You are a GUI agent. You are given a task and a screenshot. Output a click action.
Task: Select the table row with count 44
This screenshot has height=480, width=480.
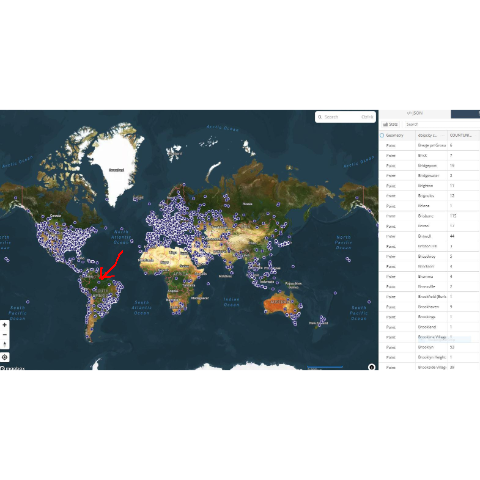429,236
